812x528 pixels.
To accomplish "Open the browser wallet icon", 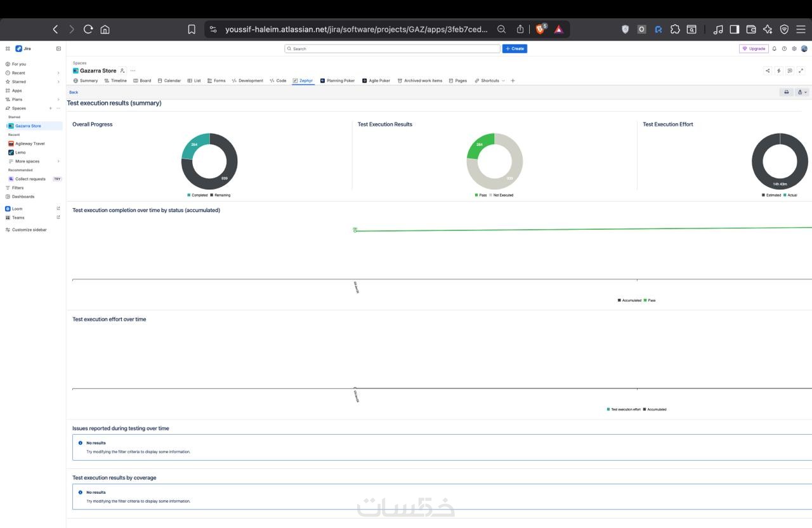I will point(751,29).
